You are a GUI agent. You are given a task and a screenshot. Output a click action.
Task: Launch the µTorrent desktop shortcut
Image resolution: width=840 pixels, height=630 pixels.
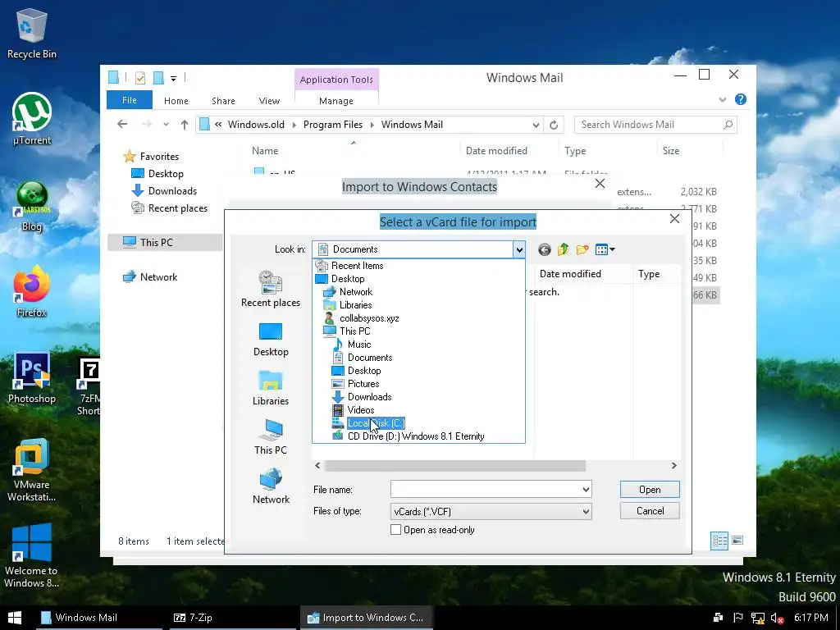click(x=32, y=118)
